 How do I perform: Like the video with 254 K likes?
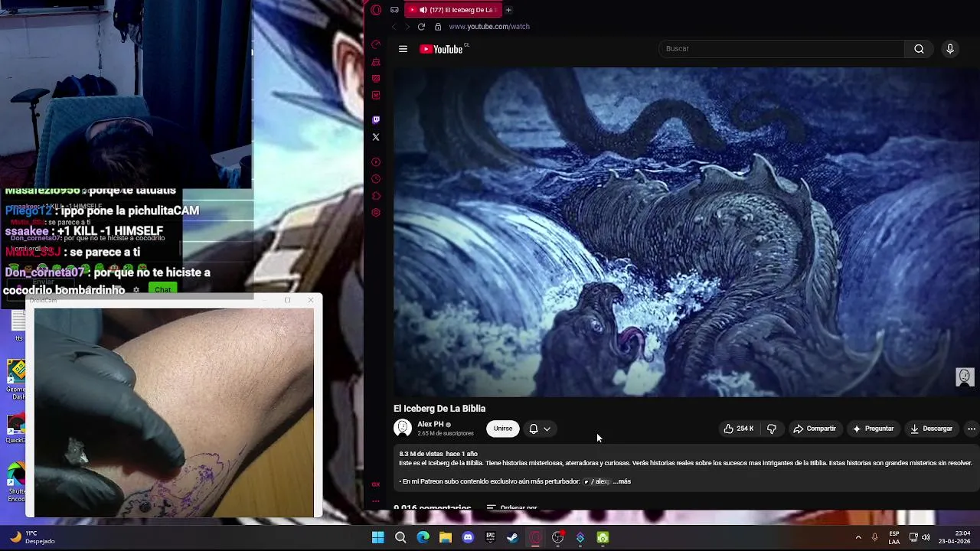(x=738, y=429)
